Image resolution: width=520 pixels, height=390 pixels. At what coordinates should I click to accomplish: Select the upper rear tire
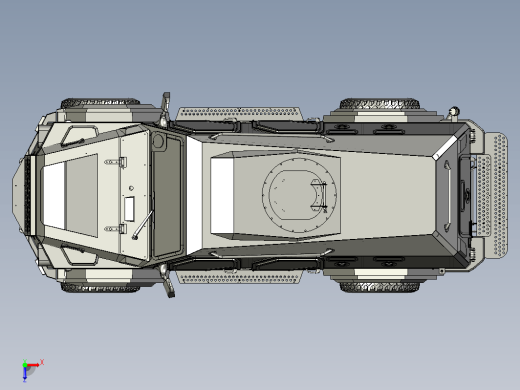point(379,103)
